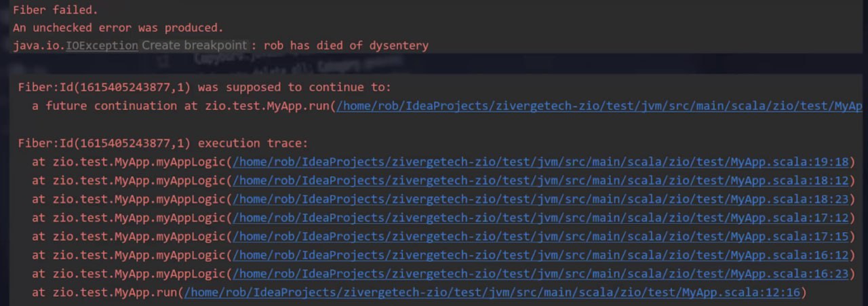Screen dimensions: 868x306
Task: Click the 'Fiber failed.' text line
Action: pos(55,9)
